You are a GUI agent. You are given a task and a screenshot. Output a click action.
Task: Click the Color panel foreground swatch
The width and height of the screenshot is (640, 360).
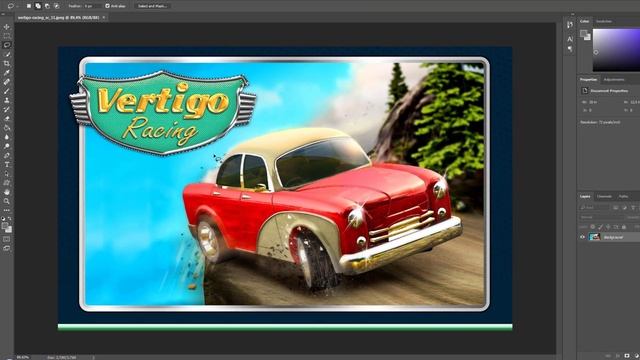(584, 33)
